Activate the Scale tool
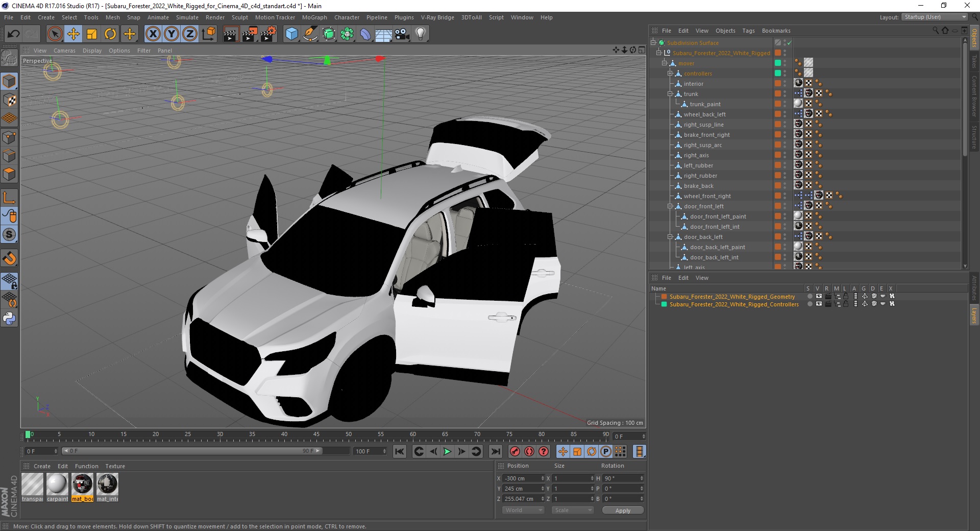The height and width of the screenshot is (531, 980). 92,34
